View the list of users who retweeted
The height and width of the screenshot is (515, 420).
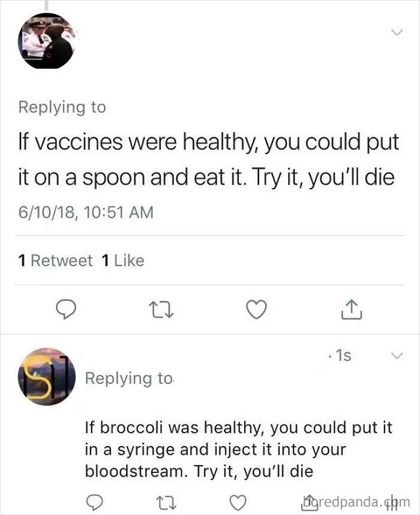click(x=56, y=261)
